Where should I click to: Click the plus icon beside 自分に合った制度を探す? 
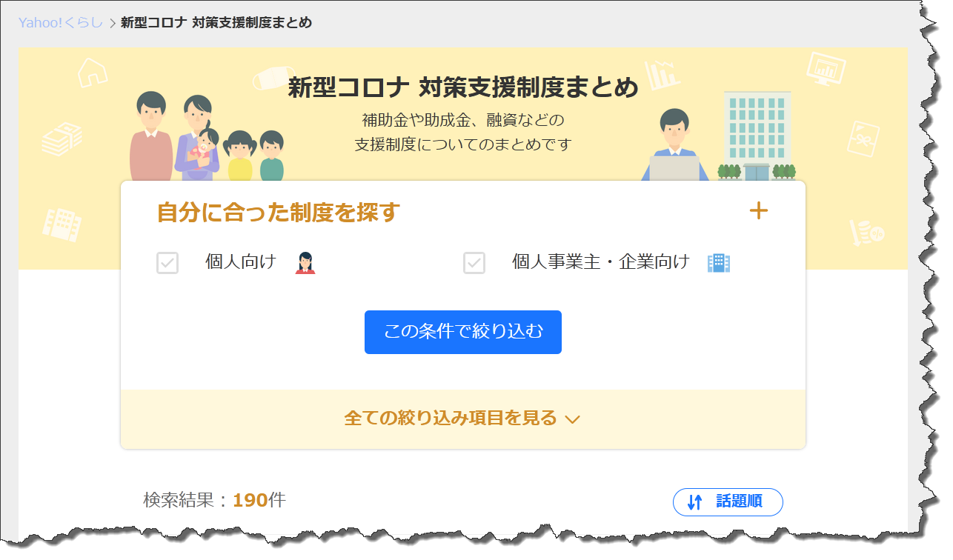[x=758, y=211]
